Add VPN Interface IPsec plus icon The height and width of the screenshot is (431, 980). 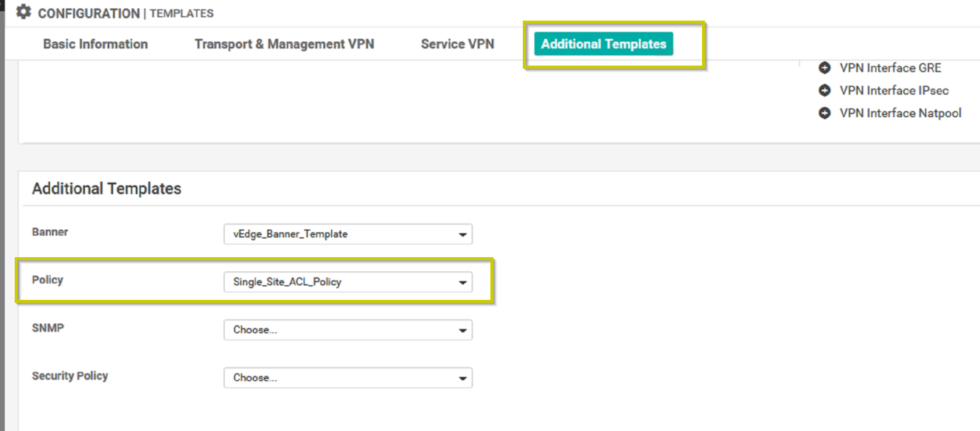click(824, 91)
